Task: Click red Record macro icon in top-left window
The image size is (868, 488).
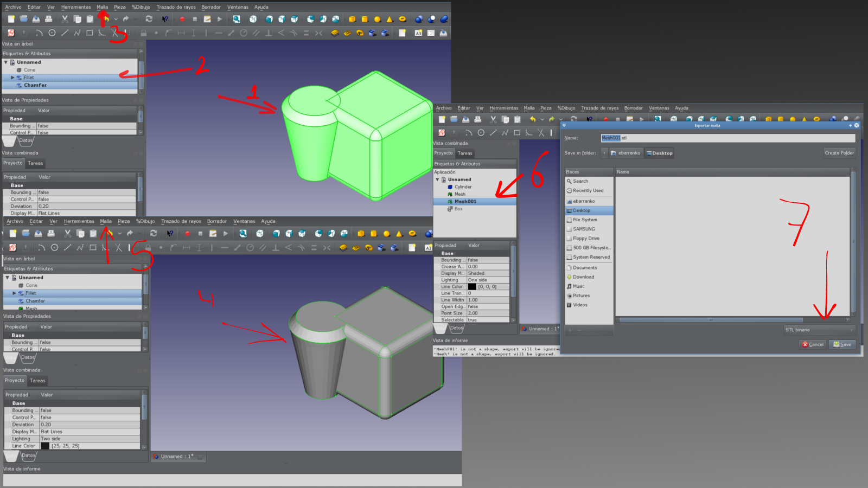Action: click(x=182, y=19)
